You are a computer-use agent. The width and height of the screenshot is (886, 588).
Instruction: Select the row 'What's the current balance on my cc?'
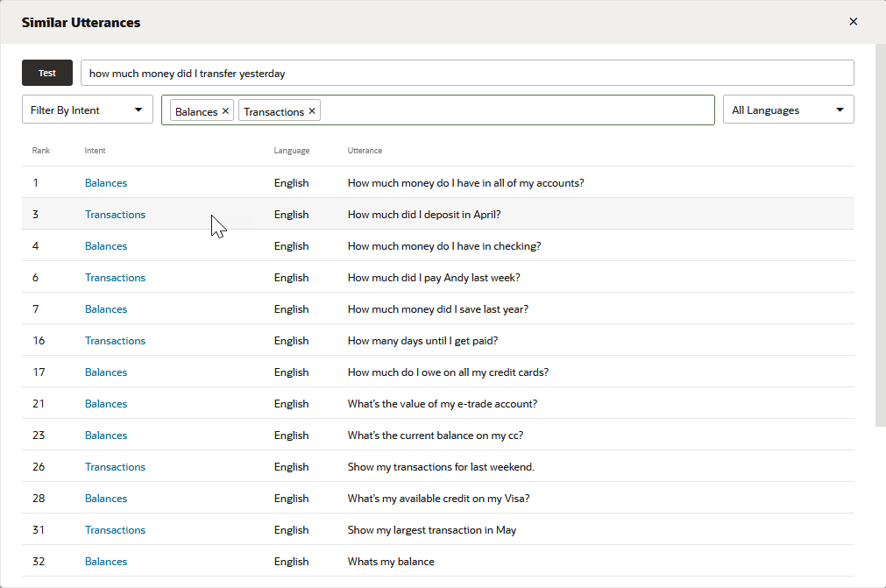[x=435, y=435]
